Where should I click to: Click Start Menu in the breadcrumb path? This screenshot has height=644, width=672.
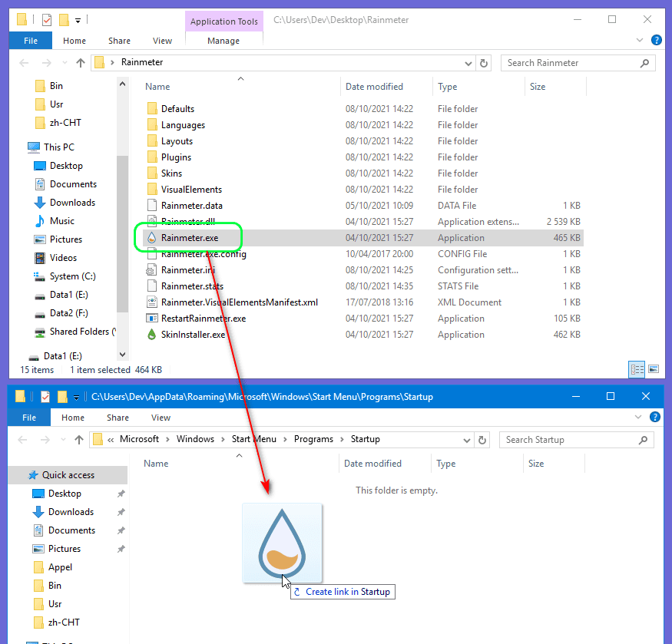point(253,439)
